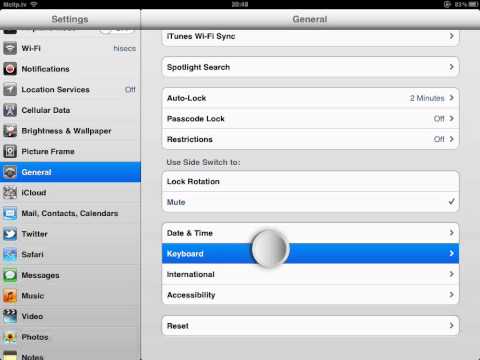
Task: Open Location Services settings
Action: click(70, 90)
